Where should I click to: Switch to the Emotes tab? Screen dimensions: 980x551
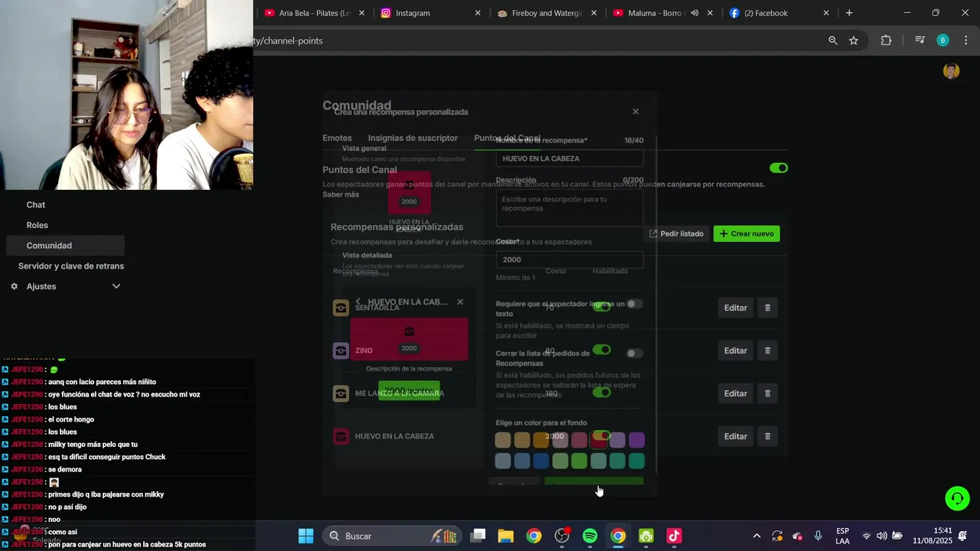(x=337, y=138)
